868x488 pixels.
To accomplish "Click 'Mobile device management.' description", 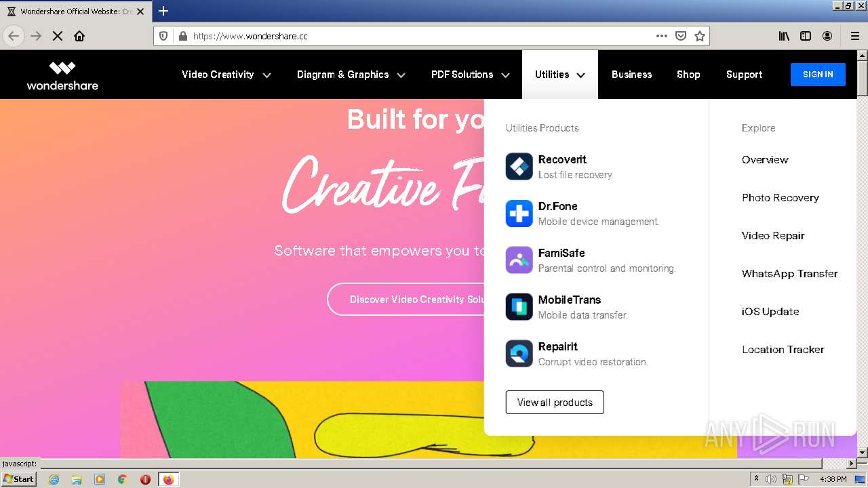I will point(599,222).
